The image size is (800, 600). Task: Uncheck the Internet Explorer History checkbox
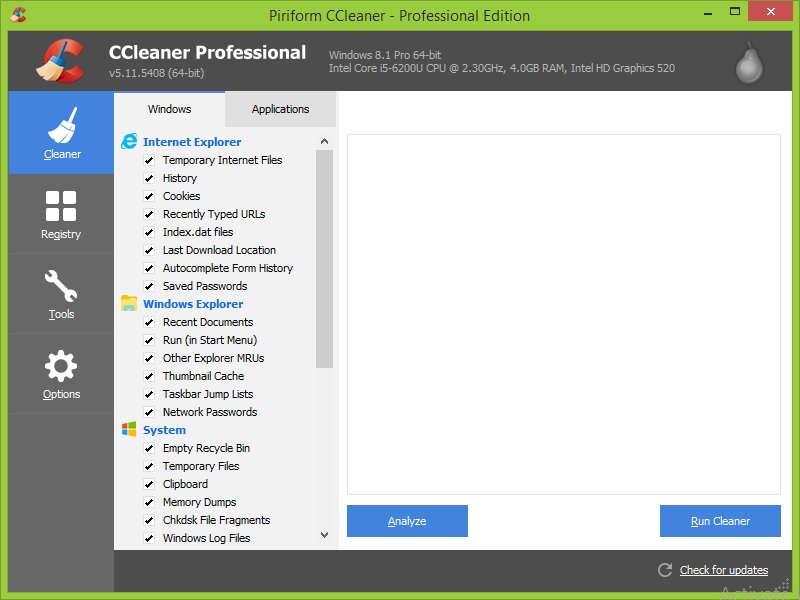click(149, 178)
